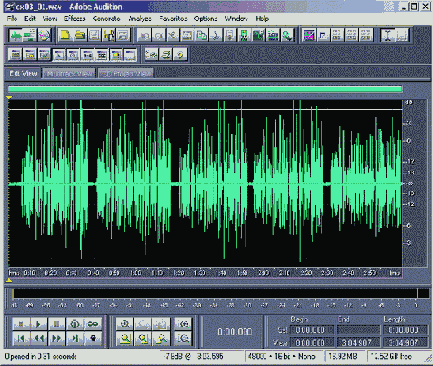Screen dimensions: 433x366
Task: Open a file using yellow folder icon
Action: 79,35
